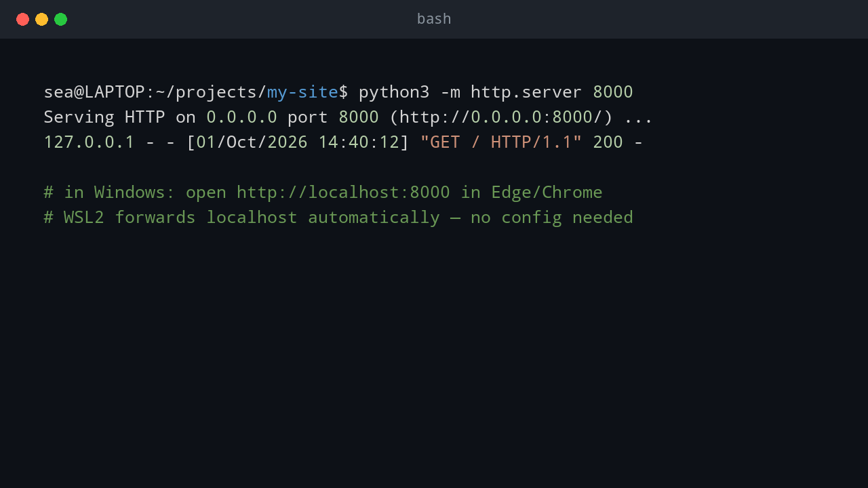Click the "GET / HTTP/1.1" request string

tap(501, 142)
